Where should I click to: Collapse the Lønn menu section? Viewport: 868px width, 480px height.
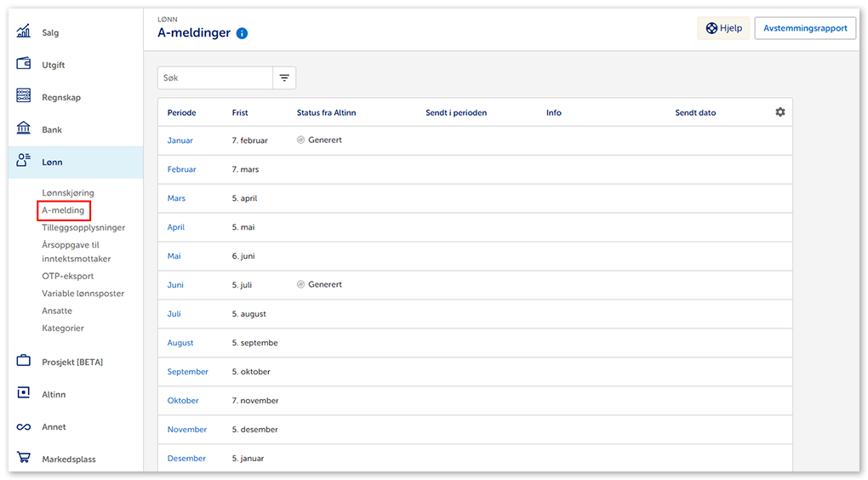(x=52, y=162)
